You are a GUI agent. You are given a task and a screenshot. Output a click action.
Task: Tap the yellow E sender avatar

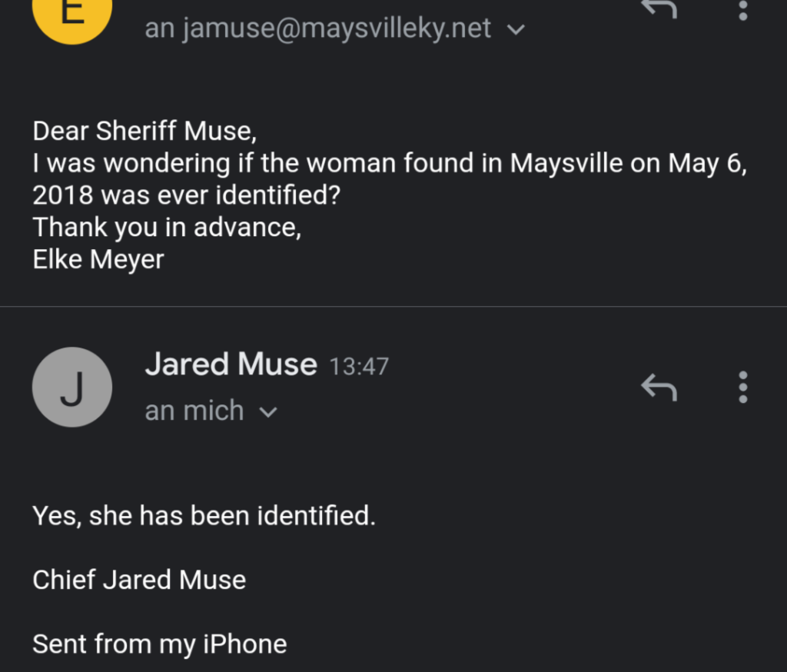click(x=72, y=14)
